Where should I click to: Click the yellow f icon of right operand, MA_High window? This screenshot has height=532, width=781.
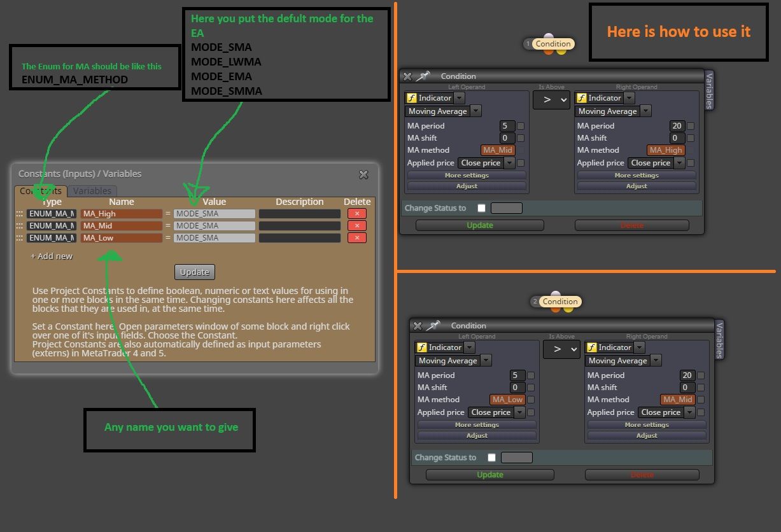581,98
